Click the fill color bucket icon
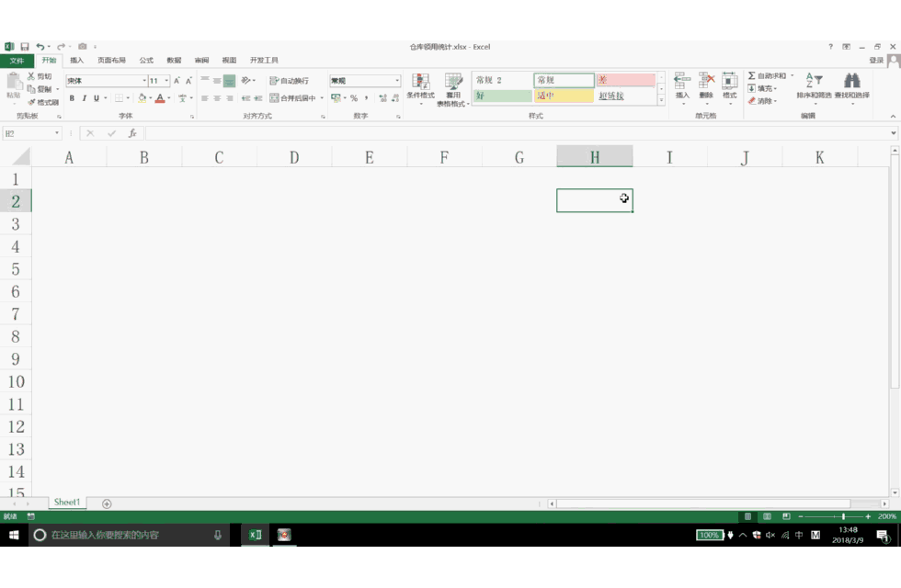The width and height of the screenshot is (901, 588). pos(142,98)
